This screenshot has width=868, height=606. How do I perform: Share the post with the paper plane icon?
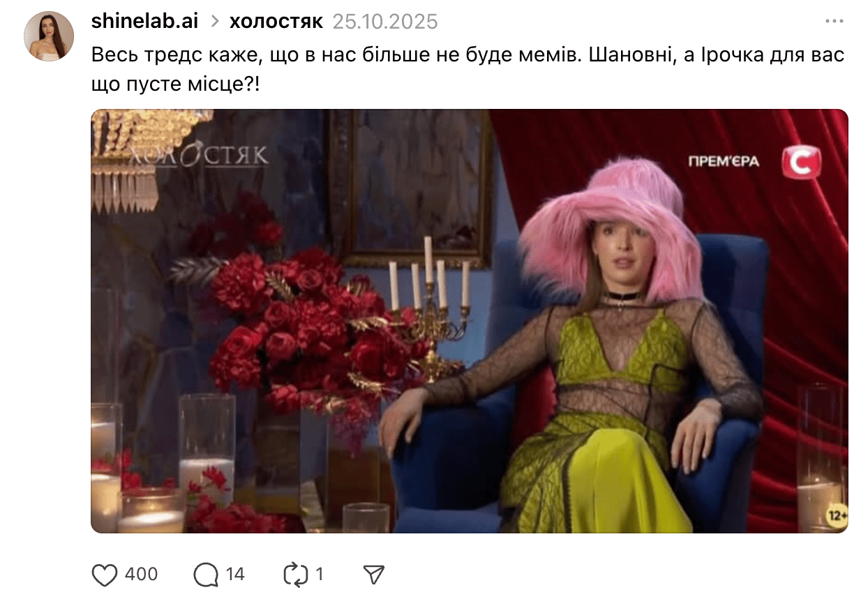tap(375, 575)
